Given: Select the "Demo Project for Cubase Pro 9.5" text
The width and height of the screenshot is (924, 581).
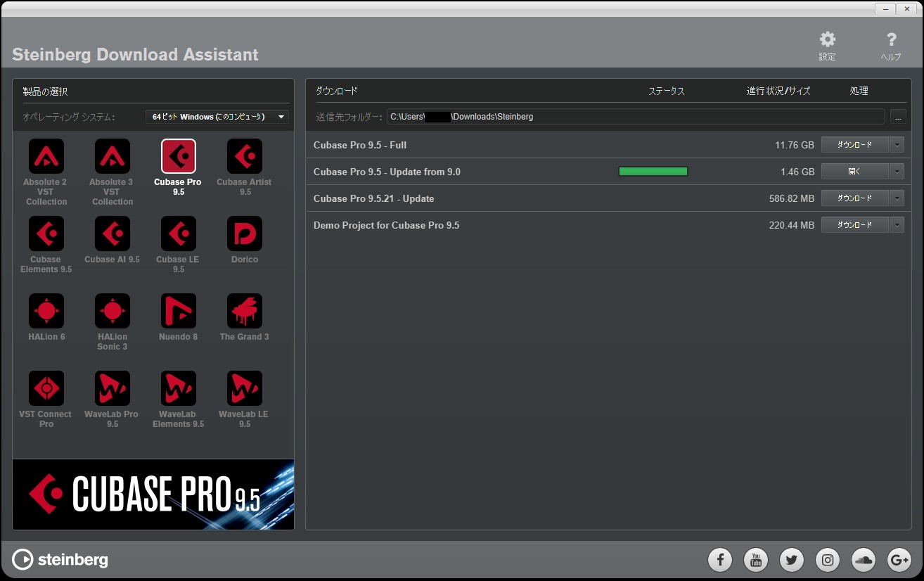Looking at the screenshot, I should tap(386, 225).
